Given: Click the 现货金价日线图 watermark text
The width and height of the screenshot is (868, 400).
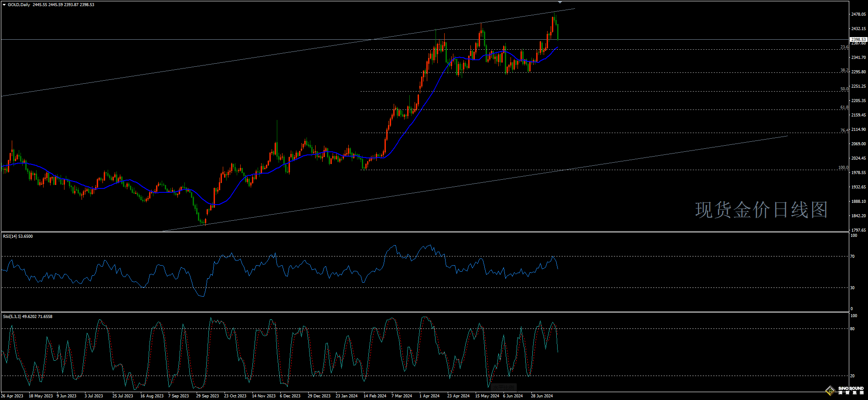Looking at the screenshot, I should coord(761,210).
